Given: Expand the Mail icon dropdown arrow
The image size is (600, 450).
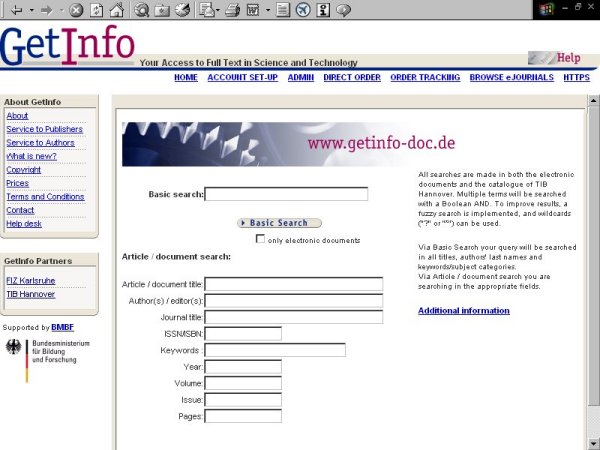Looking at the screenshot, I should pos(218,10).
